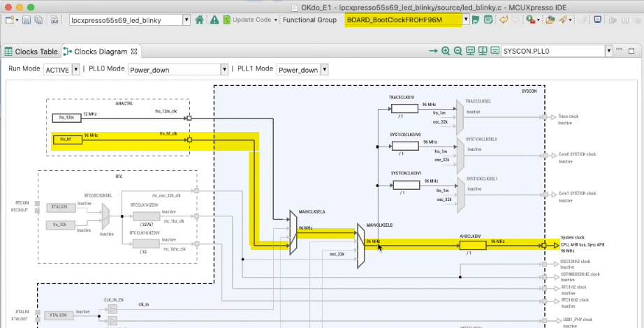
Task: Click the AHBCLKDIV divider block
Action: (x=473, y=245)
